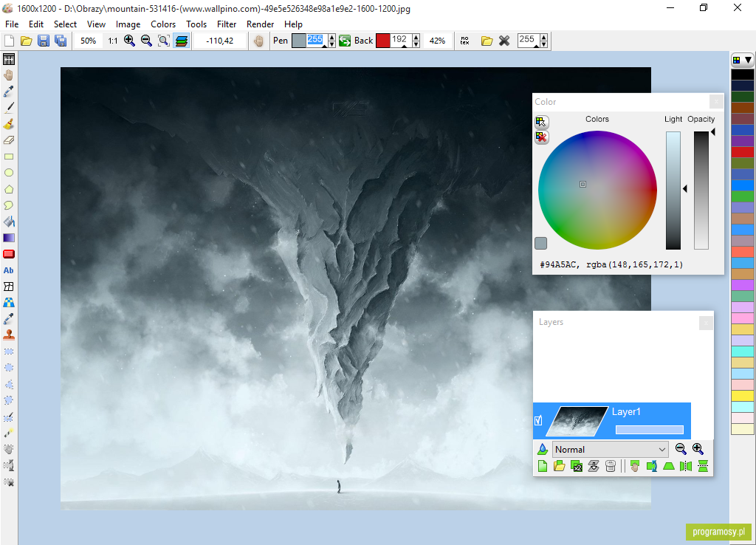Click the remove texture X icon
The height and width of the screenshot is (545, 756).
click(x=504, y=41)
